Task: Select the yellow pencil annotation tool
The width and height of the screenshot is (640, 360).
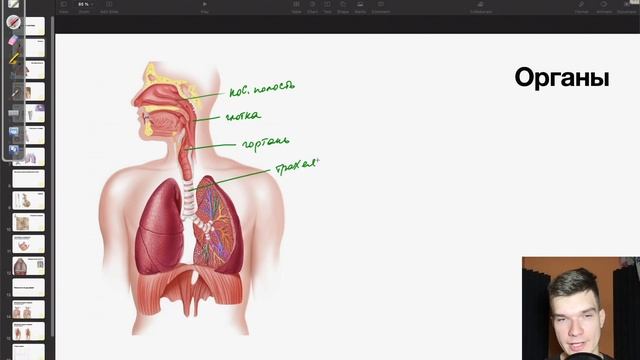Action: point(13,59)
